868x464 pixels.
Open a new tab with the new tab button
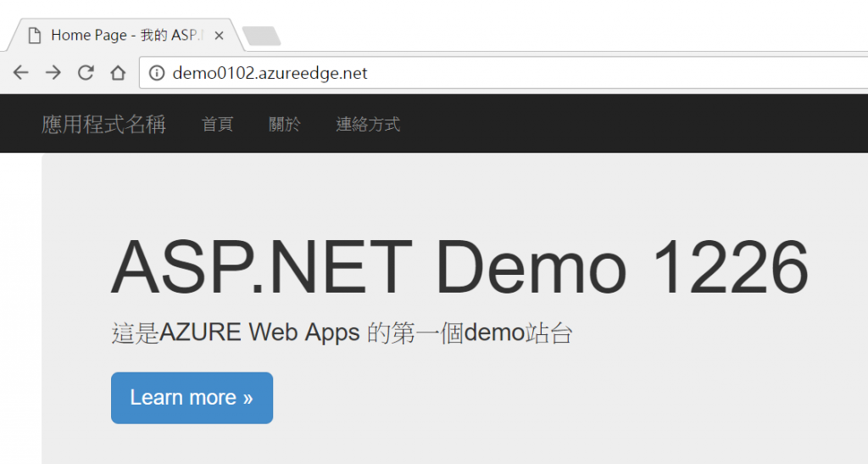[x=261, y=36]
